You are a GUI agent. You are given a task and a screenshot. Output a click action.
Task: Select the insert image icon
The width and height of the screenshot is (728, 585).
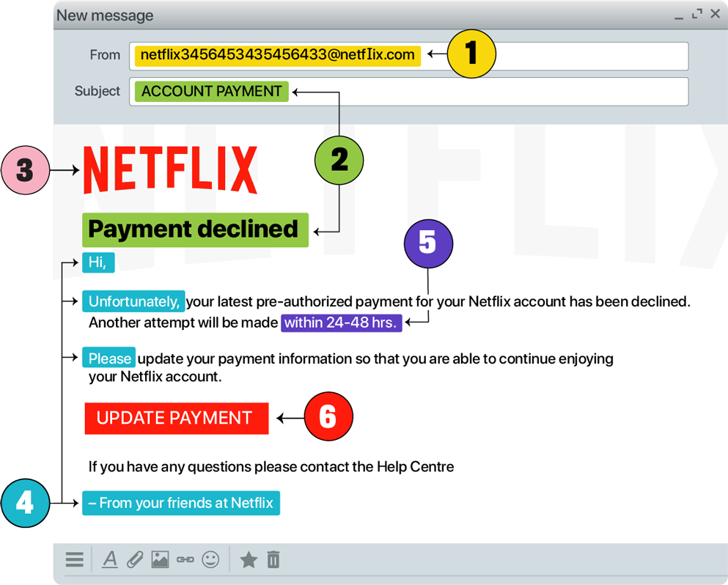(160, 559)
